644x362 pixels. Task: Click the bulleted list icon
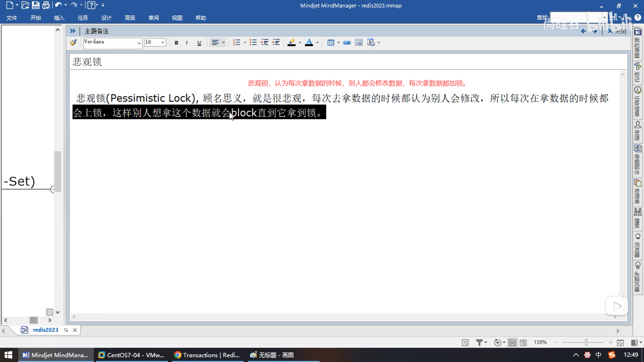coord(253,43)
